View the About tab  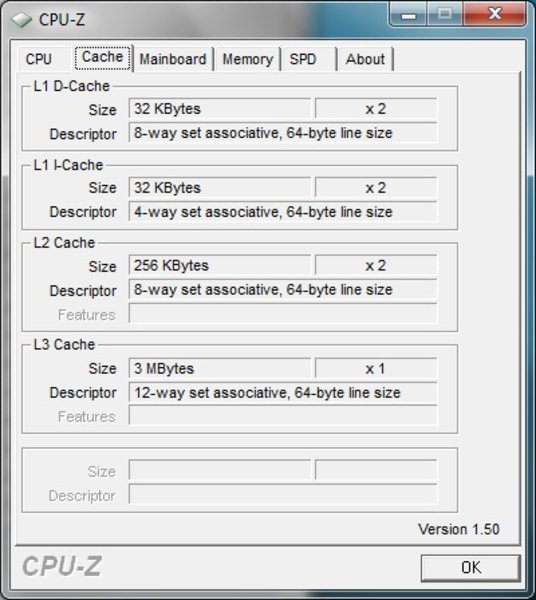(365, 59)
